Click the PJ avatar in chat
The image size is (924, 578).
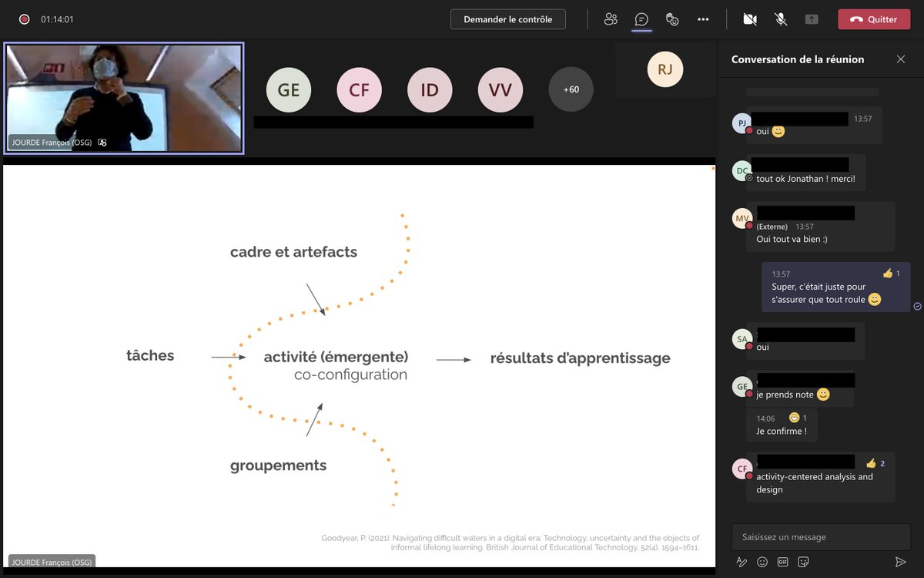742,123
